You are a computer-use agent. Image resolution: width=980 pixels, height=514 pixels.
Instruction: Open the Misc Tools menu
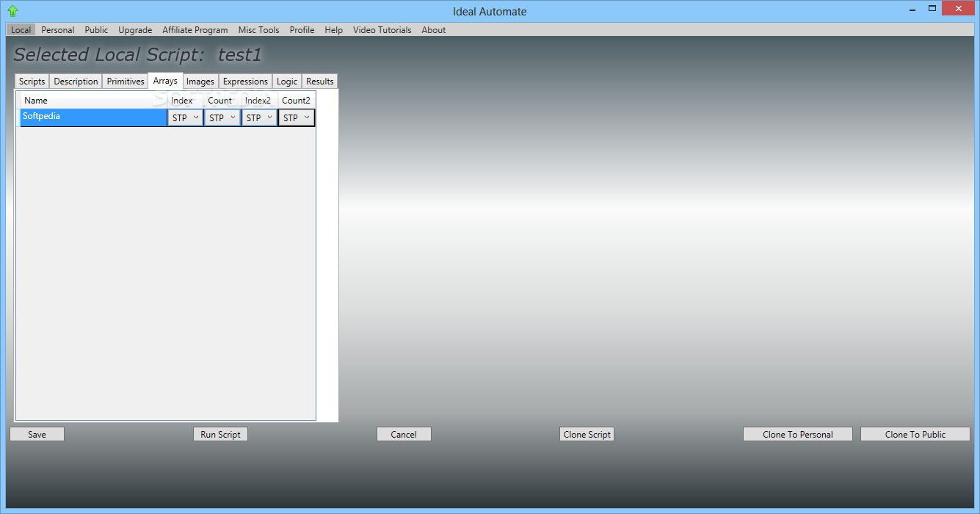(x=259, y=30)
